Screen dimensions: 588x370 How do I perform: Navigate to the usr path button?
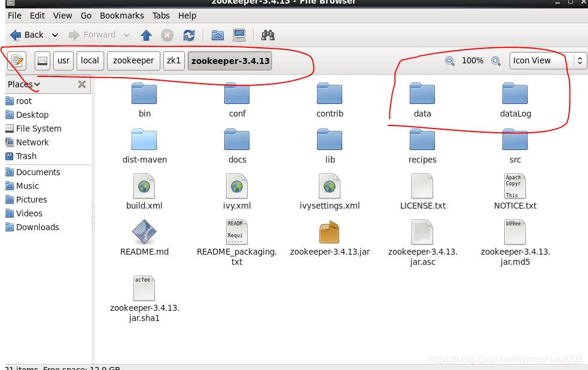[x=63, y=60]
